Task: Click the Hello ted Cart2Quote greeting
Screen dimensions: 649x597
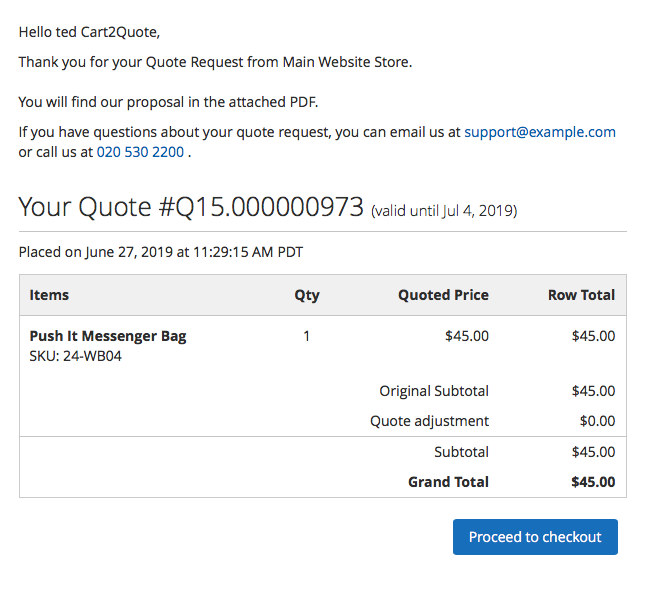Action: point(89,32)
